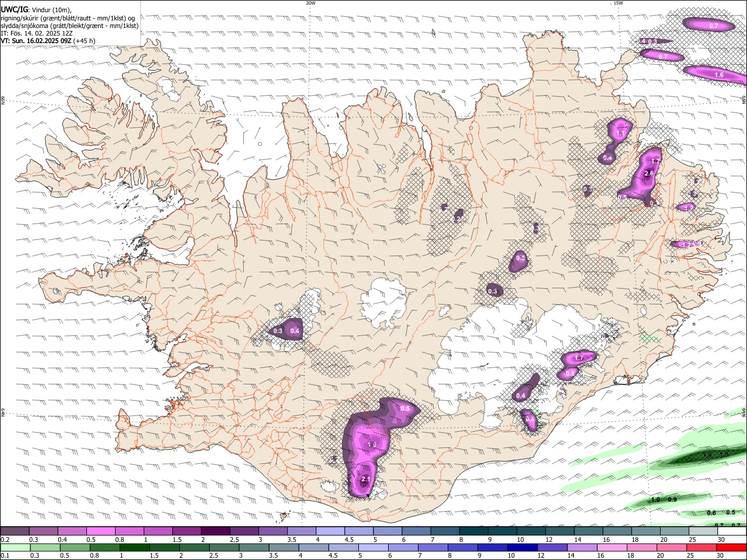Click the 'rigning/skúrir' legend description line

(68, 18)
